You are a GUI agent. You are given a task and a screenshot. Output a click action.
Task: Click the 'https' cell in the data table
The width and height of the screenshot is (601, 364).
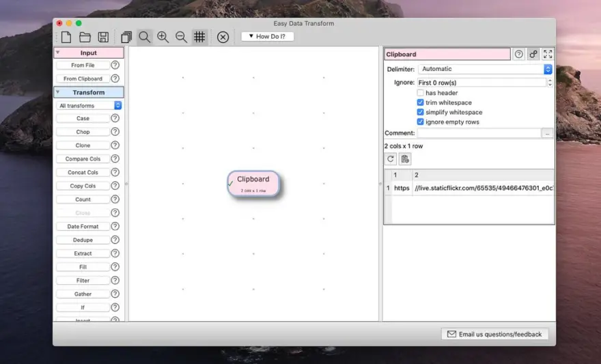click(x=402, y=188)
